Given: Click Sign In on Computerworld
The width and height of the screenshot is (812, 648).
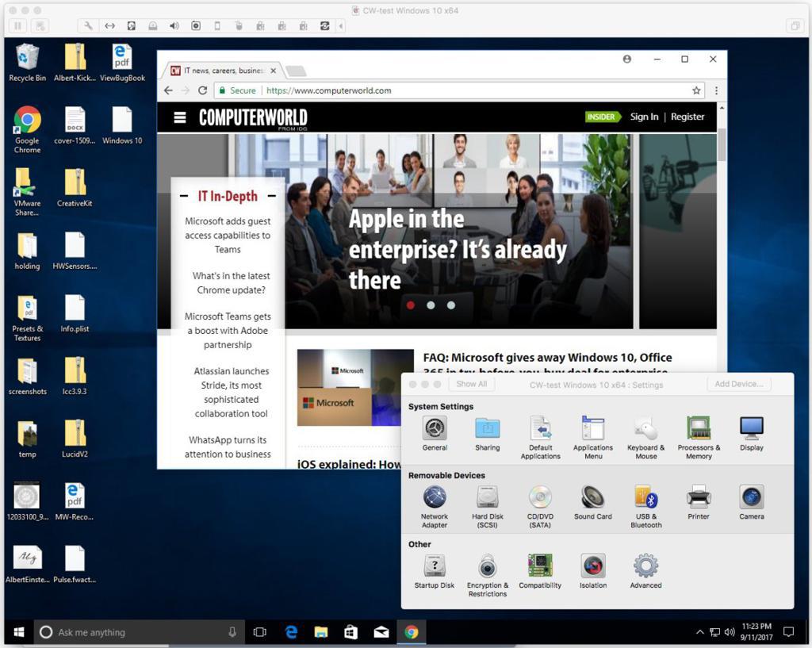Looking at the screenshot, I should [644, 117].
